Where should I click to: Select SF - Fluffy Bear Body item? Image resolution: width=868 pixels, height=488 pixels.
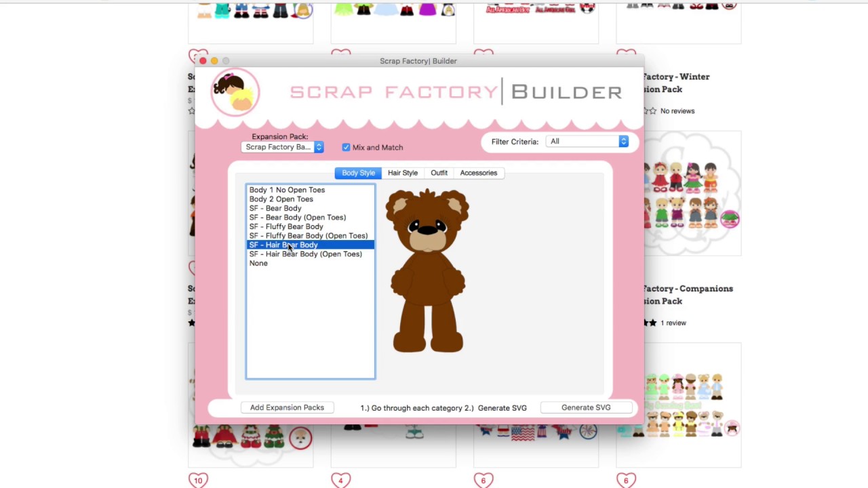[310, 226]
